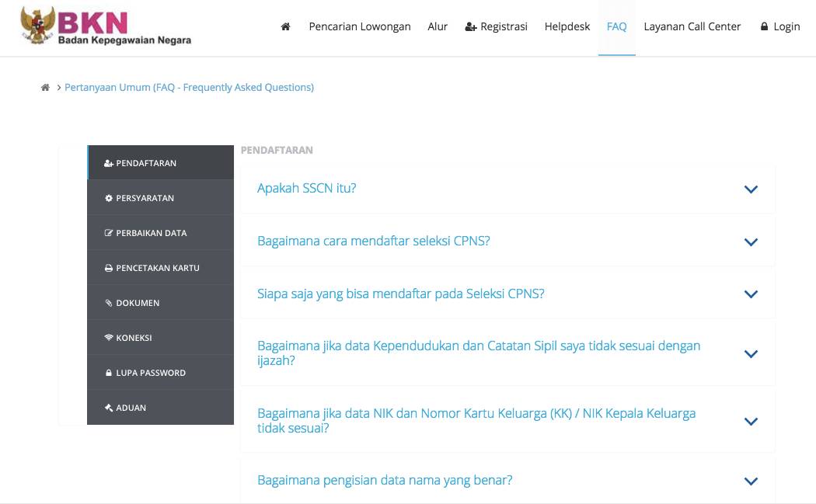Click Badan Kepegawaian Negara text
The image size is (816, 504).
(124, 40)
